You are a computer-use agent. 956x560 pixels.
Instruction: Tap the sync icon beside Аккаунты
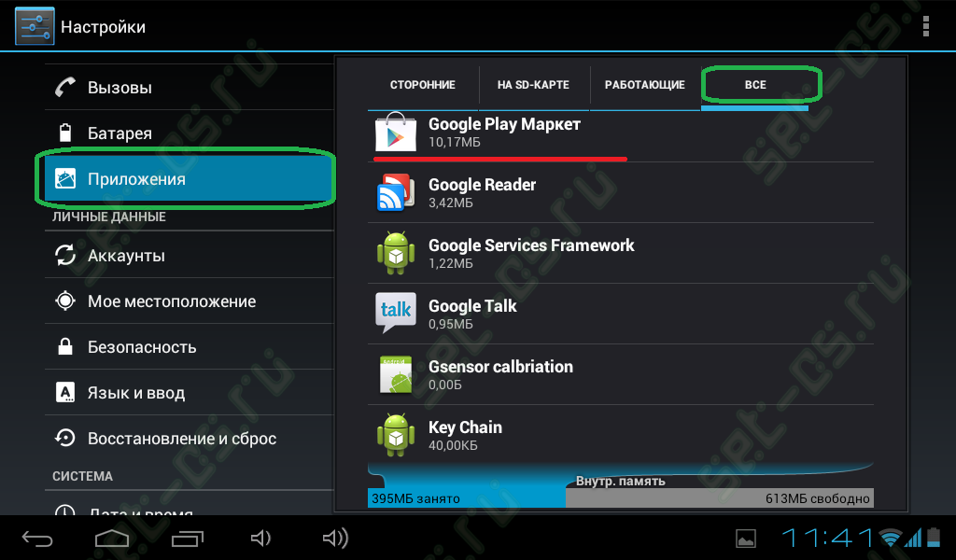[65, 256]
